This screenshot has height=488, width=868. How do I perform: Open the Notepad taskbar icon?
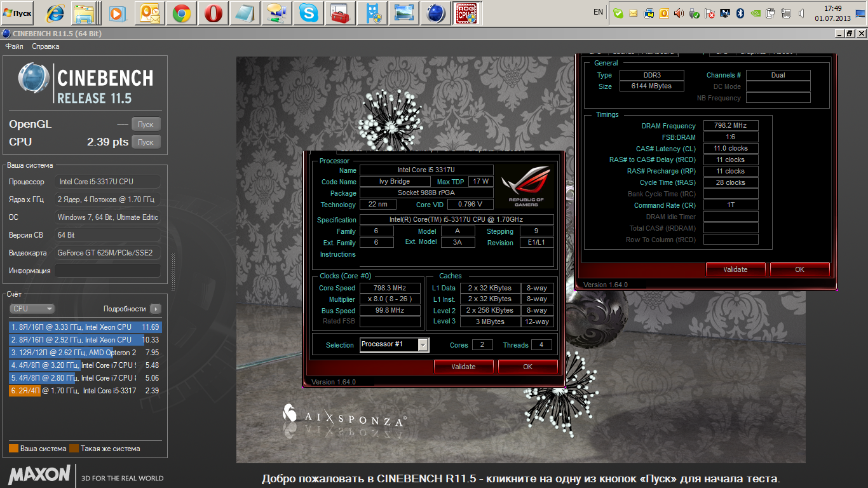[245, 13]
